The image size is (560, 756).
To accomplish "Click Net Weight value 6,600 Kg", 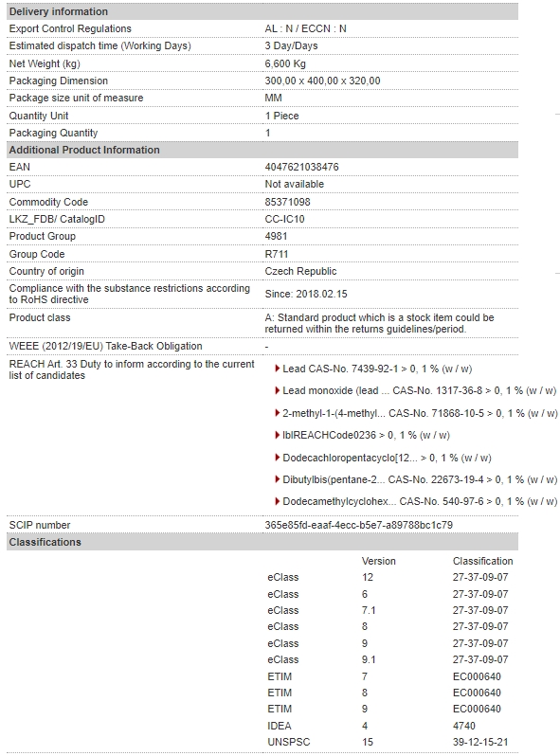I will tap(285, 63).
